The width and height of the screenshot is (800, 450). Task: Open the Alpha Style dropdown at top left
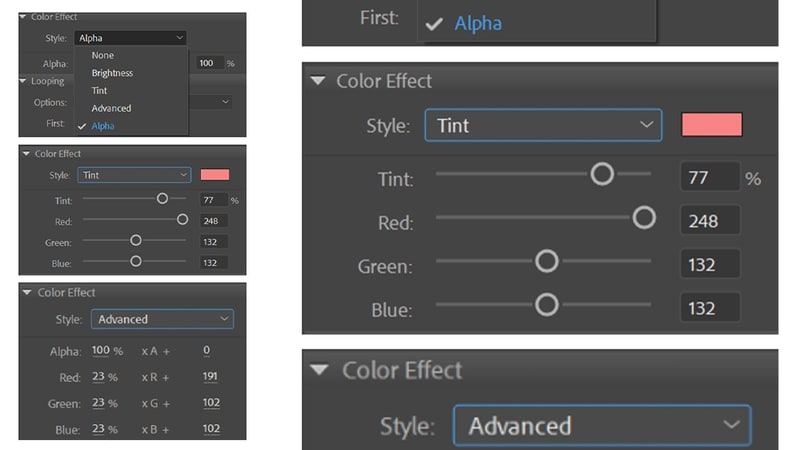click(x=130, y=38)
